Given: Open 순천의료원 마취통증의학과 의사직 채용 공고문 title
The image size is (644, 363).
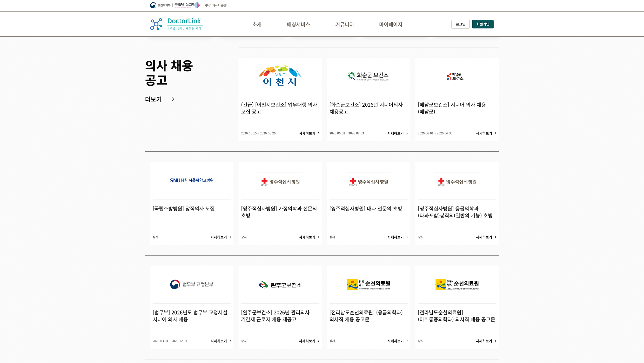Looking at the screenshot, I should point(456,316).
